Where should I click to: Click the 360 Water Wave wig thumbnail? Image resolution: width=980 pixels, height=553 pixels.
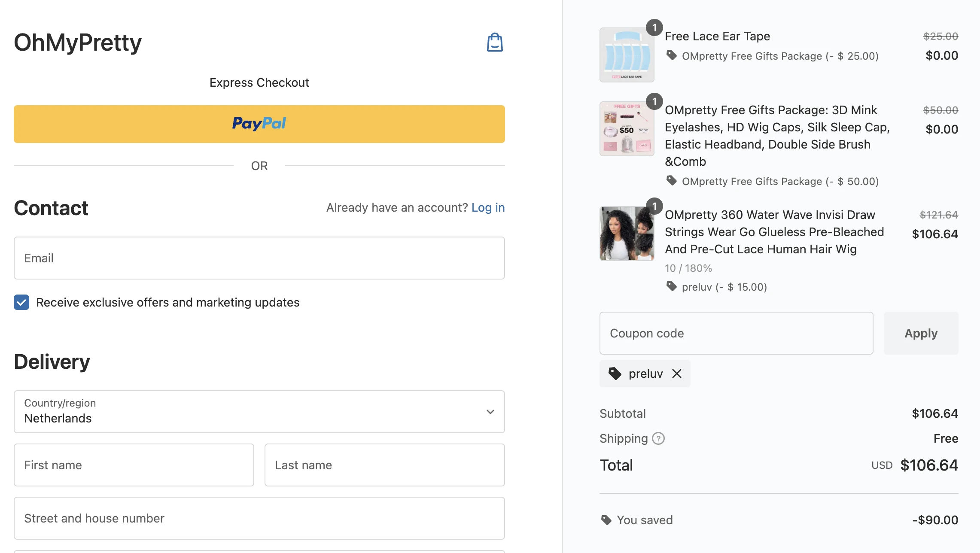[x=627, y=234]
